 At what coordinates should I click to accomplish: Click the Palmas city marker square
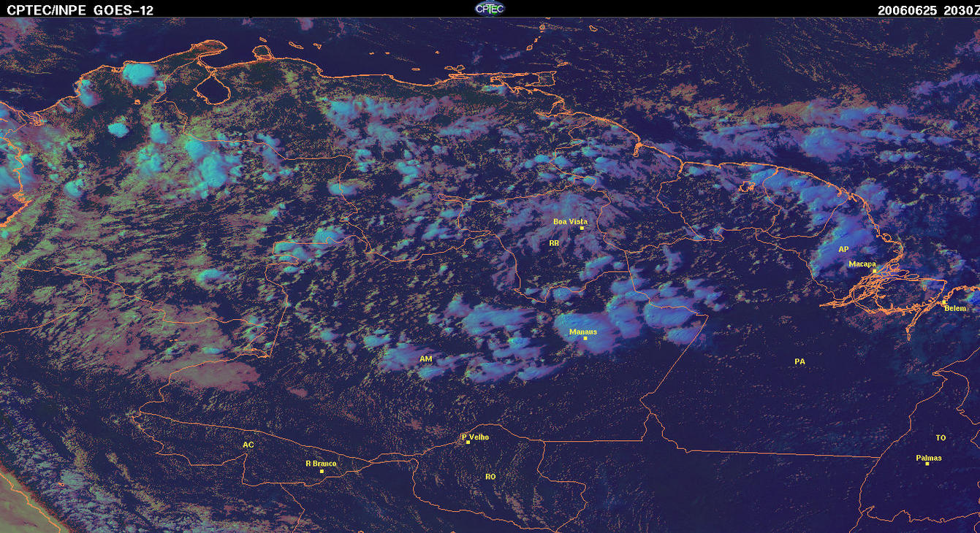pos(927,464)
